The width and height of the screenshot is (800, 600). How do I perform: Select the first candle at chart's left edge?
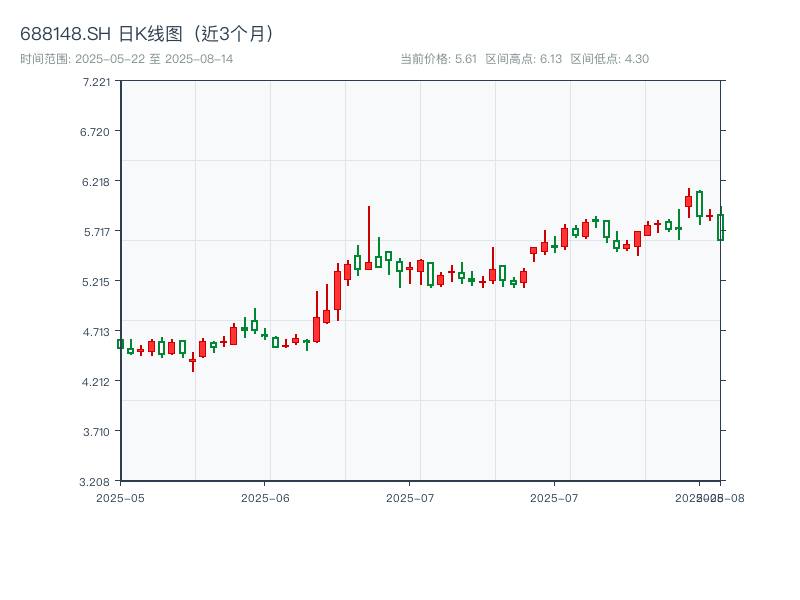[x=120, y=344]
